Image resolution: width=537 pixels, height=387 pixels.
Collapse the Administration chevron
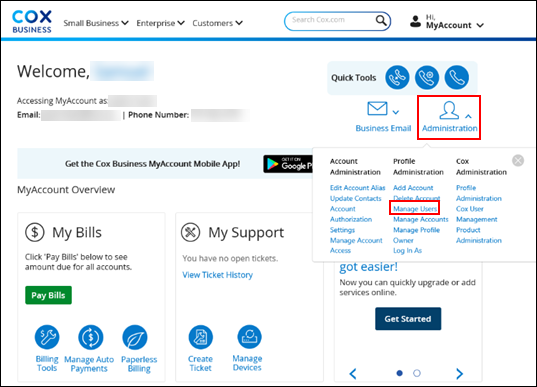point(468,116)
